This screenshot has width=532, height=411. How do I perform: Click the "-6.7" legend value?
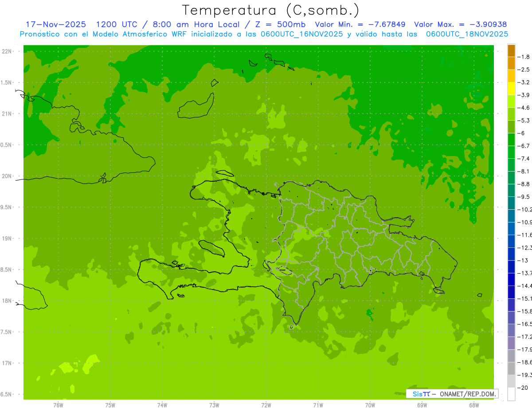pyautogui.click(x=524, y=146)
